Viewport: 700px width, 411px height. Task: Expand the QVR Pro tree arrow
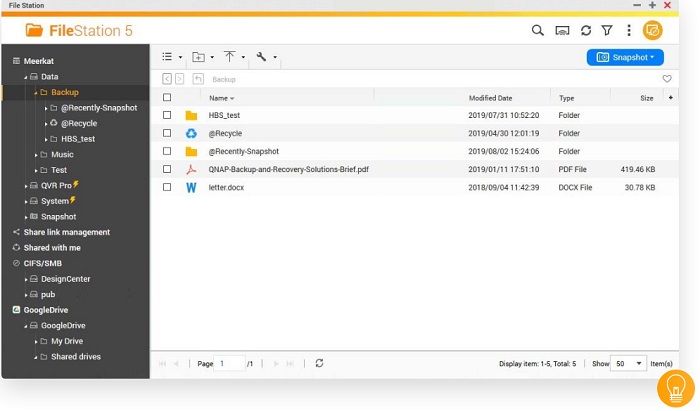[26, 186]
